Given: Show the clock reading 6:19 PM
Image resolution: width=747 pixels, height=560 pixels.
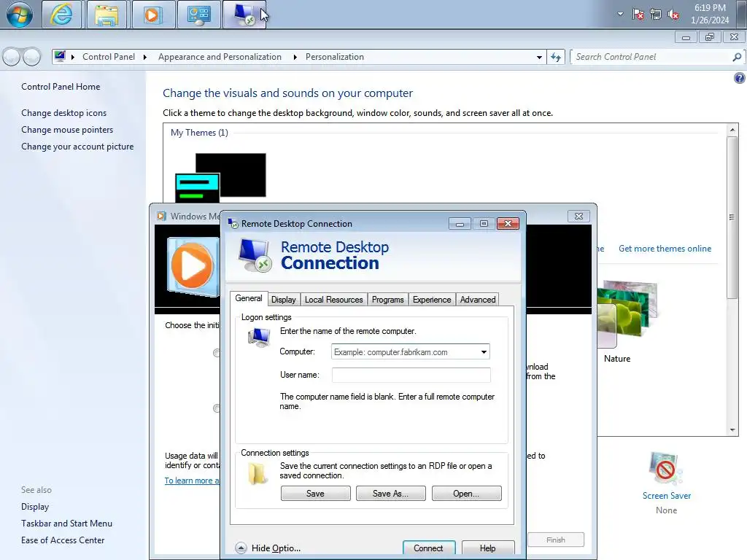Looking at the screenshot, I should point(710,8).
